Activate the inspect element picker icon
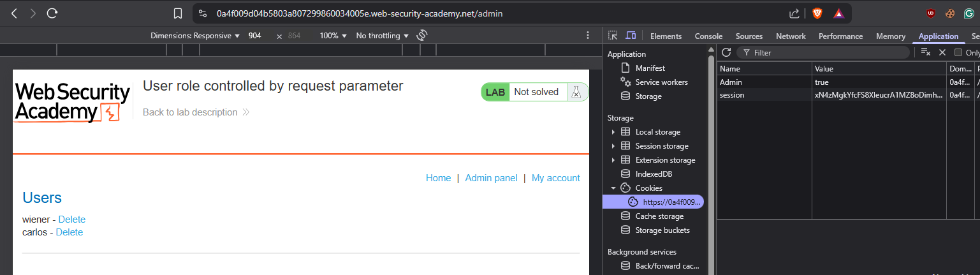 (613, 36)
